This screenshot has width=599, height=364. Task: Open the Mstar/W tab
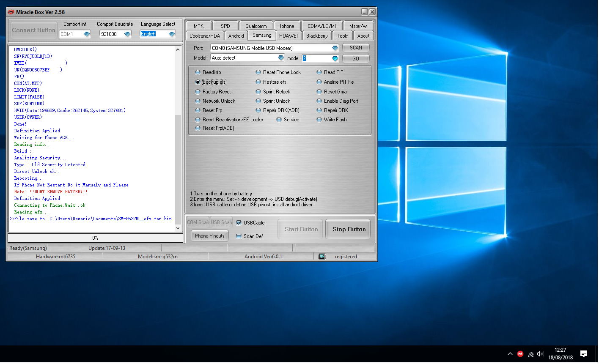(x=358, y=26)
